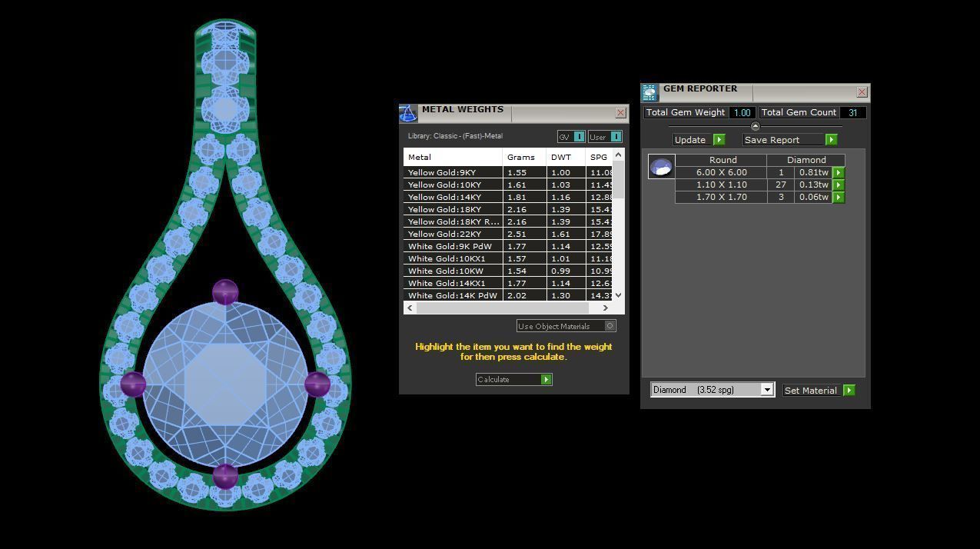Click the Metal column header

click(453, 157)
